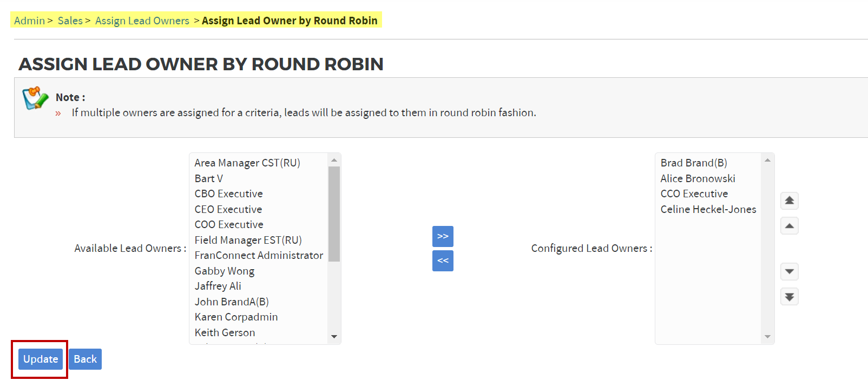Click the available lead owners scrollbar thumb
This screenshot has width=868, height=387.
(x=334, y=213)
